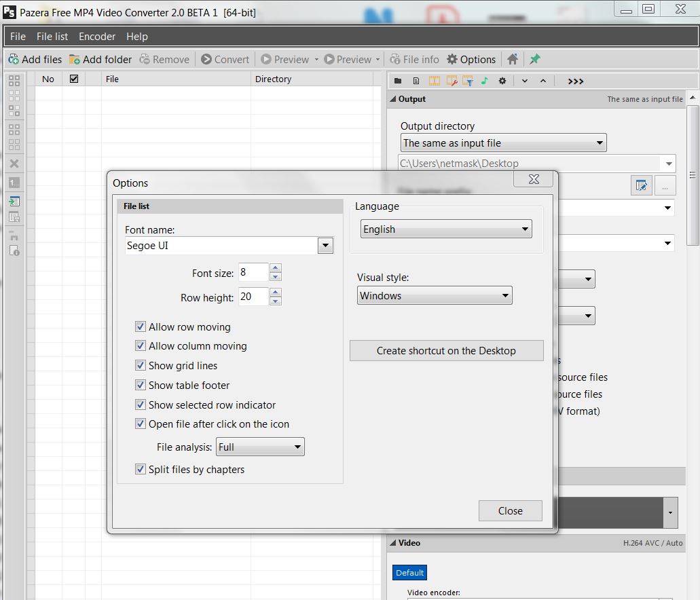Screen dimensions: 700x600
Task: Toggle Show table footer checkbox
Action: click(x=140, y=385)
